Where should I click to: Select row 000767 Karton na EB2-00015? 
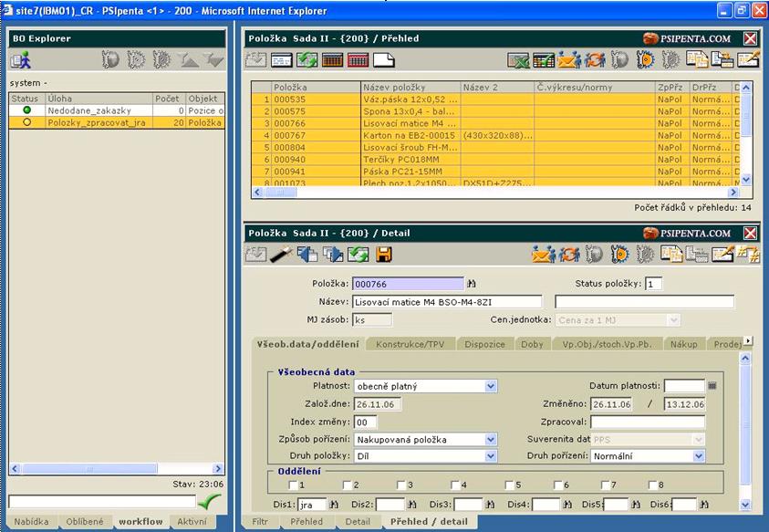[495, 135]
